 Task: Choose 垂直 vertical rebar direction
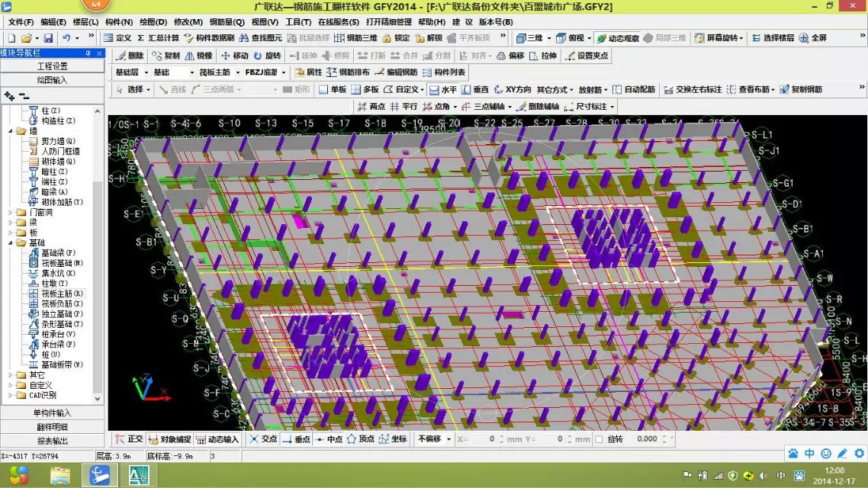coord(475,90)
